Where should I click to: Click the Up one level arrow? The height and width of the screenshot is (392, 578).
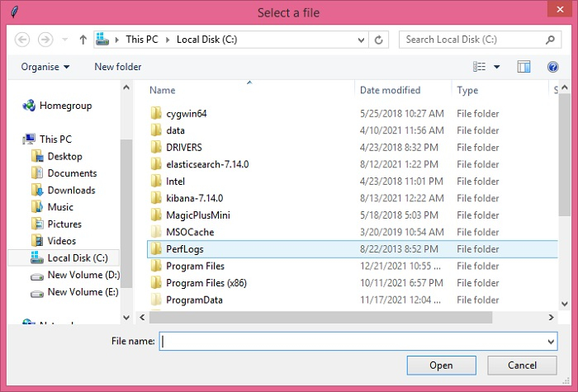[83, 40]
